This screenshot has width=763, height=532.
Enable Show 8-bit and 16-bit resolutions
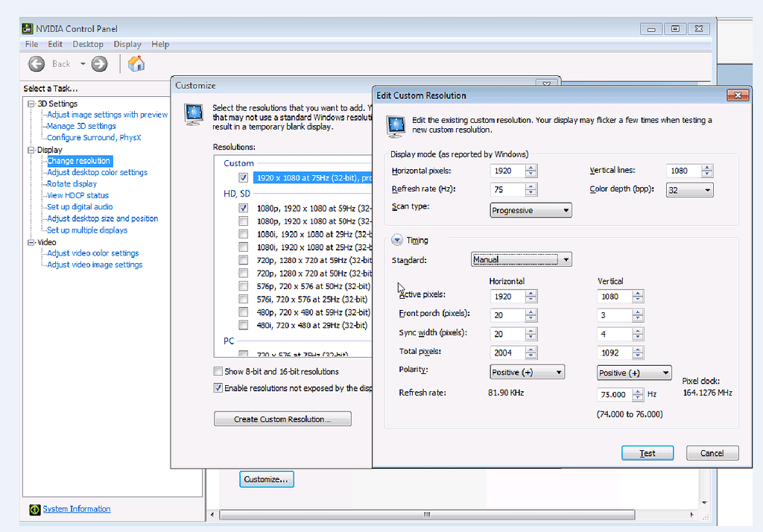218,371
